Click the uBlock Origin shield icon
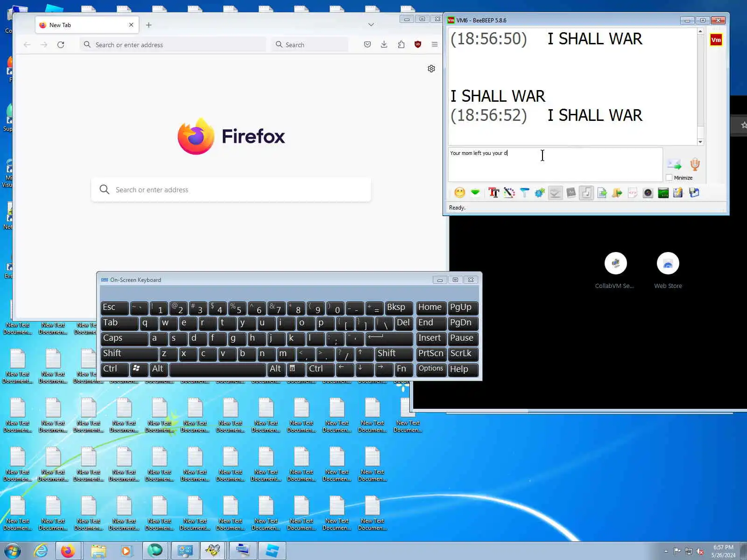This screenshot has height=560, width=747. [x=418, y=45]
